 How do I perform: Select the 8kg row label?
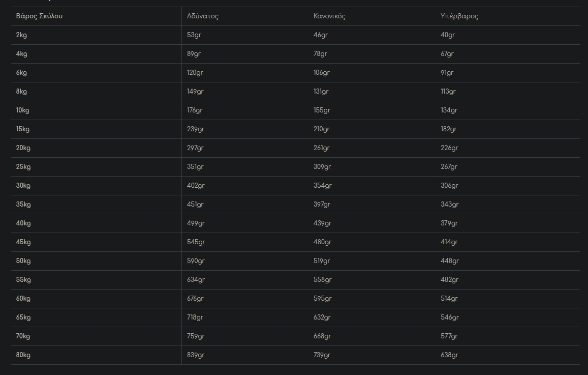click(x=21, y=92)
